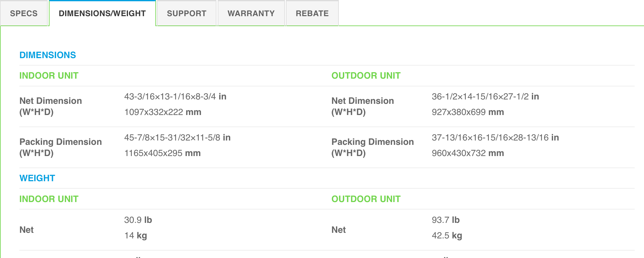Click the OUTDOOR UNIT heading under Weight
This screenshot has width=644, height=258.
point(366,199)
